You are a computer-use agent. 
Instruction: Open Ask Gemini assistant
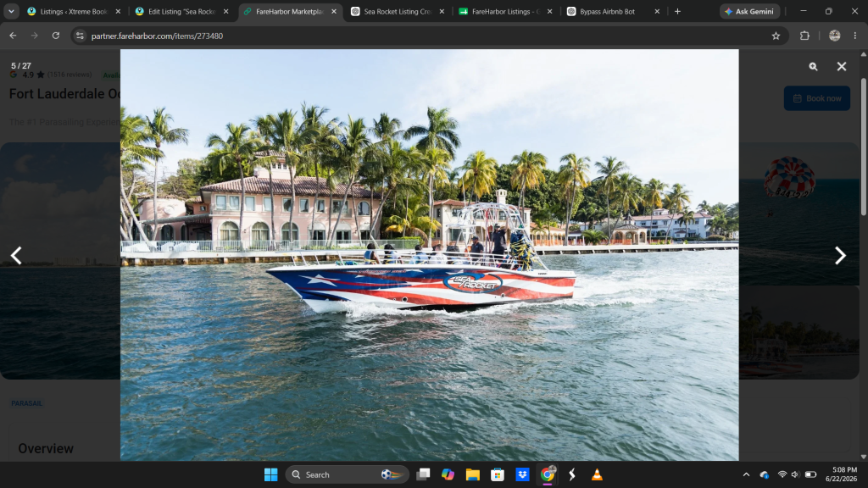pos(749,11)
